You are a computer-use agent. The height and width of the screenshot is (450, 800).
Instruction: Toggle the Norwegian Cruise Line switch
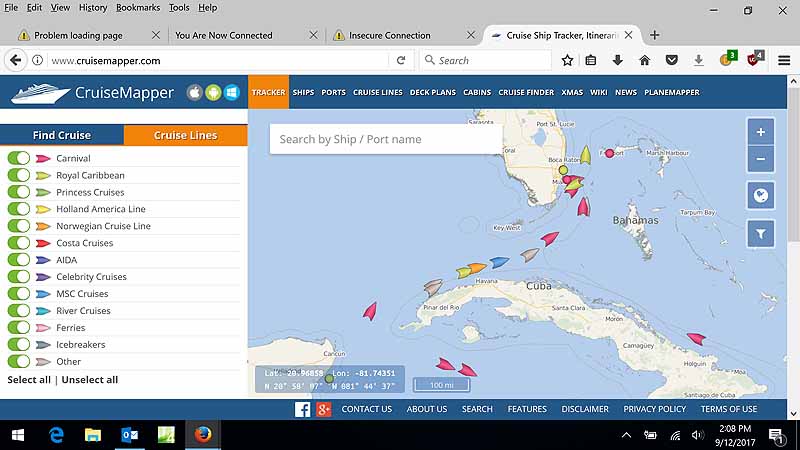[19, 226]
